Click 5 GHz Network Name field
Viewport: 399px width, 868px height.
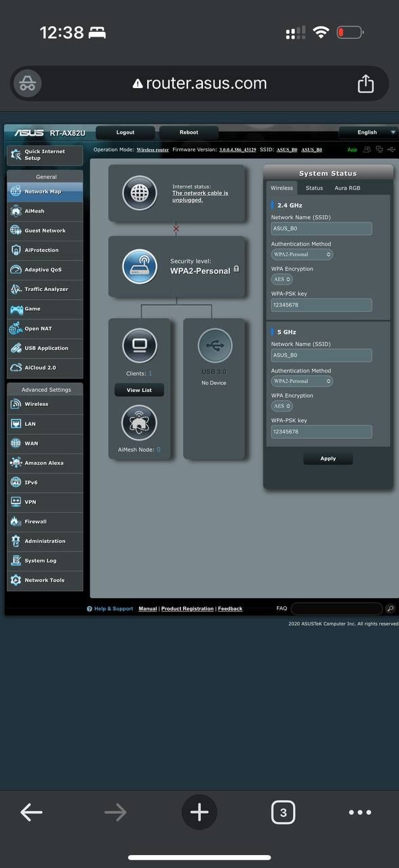point(322,355)
